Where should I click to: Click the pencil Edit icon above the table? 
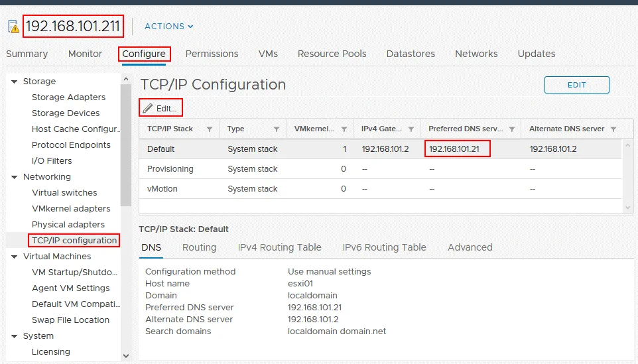tap(147, 108)
